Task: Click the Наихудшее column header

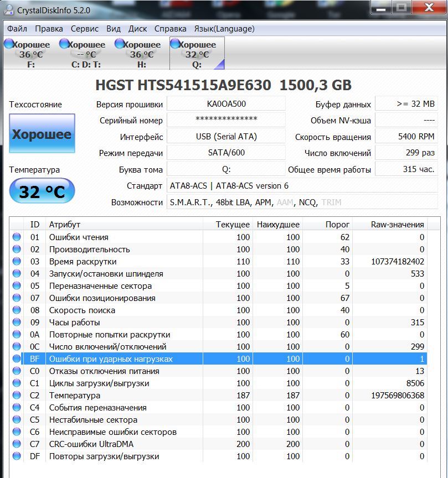Action: click(277, 225)
